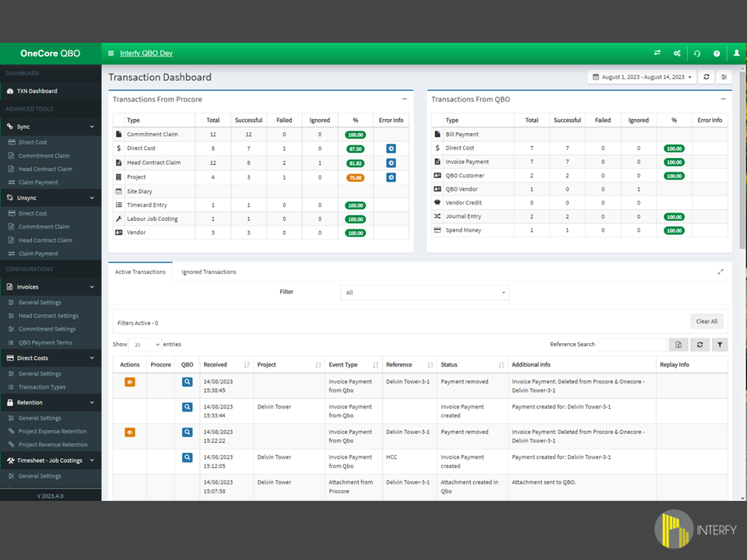Image resolution: width=747 pixels, height=560 pixels.
Task: Click the swap arrows icon in the header
Action: click(x=658, y=53)
